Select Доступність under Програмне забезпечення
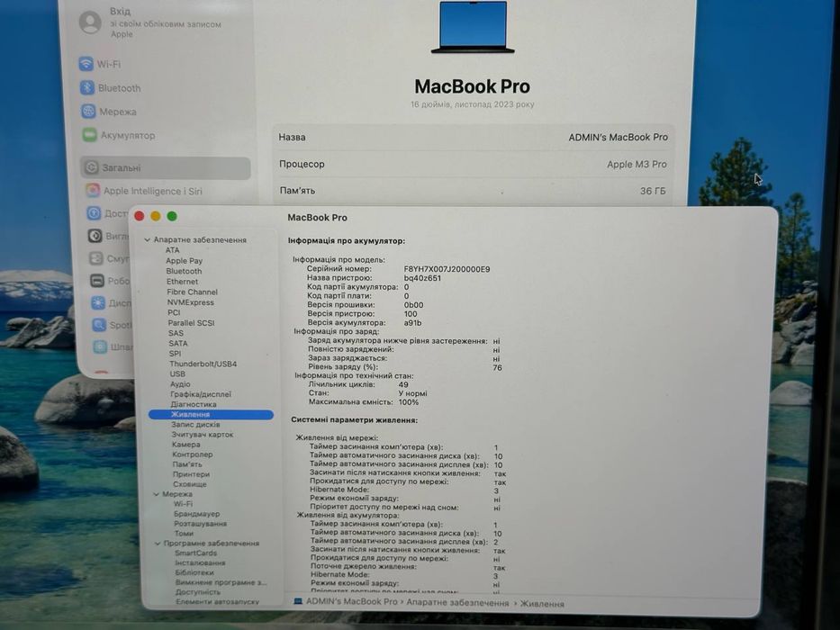The height and width of the screenshot is (630, 840). [198, 592]
